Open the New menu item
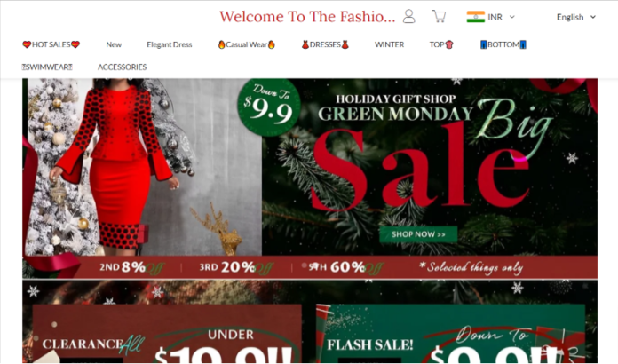The height and width of the screenshot is (364, 618). point(114,44)
